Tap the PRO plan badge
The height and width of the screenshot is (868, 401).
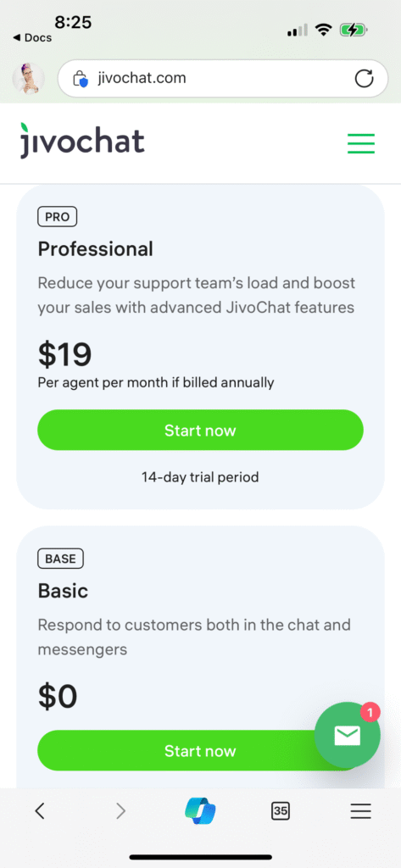tap(57, 216)
